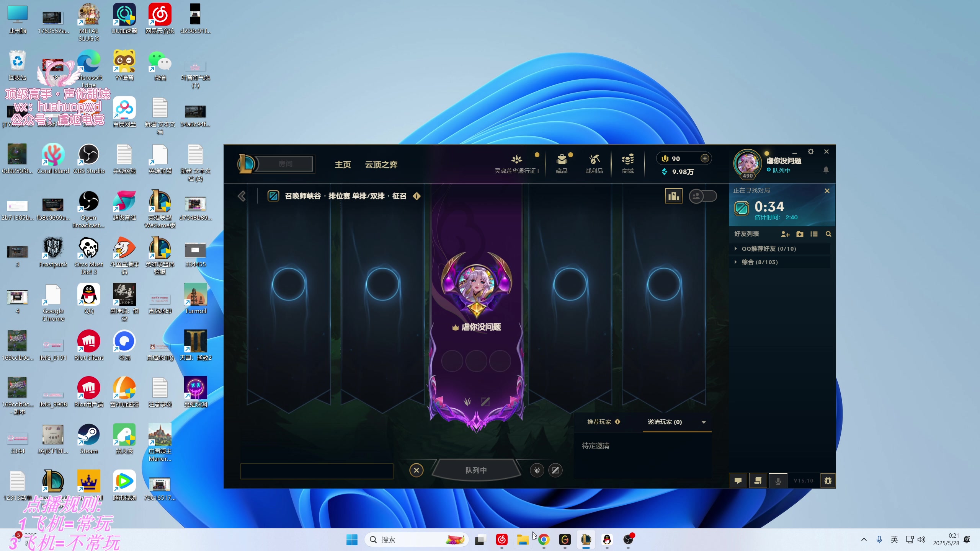Click the notification bell icon
This screenshot has width=980, height=551.
(x=826, y=170)
